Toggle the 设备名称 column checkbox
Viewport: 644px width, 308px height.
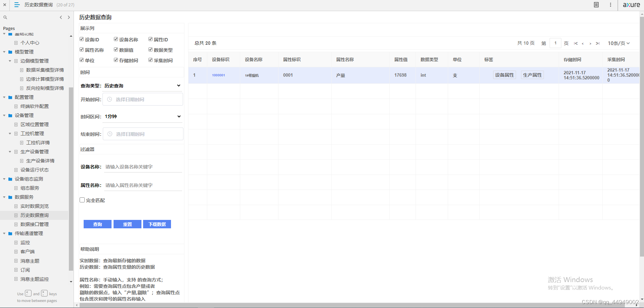click(116, 39)
